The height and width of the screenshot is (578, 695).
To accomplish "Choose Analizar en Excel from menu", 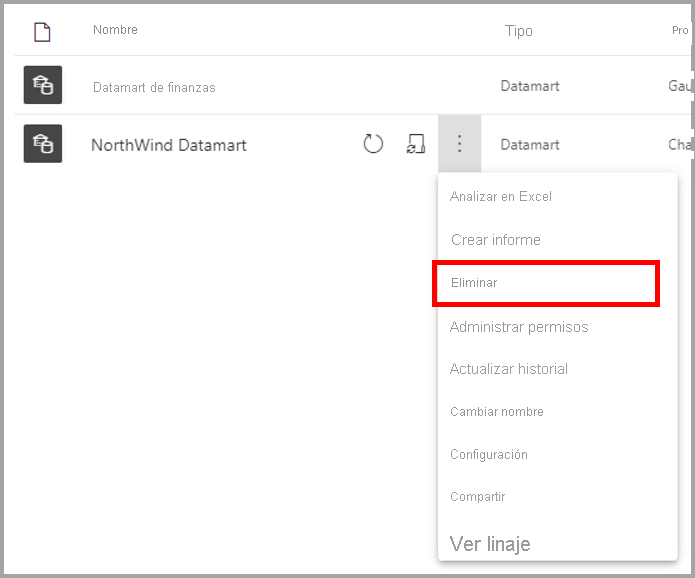I will click(x=500, y=196).
